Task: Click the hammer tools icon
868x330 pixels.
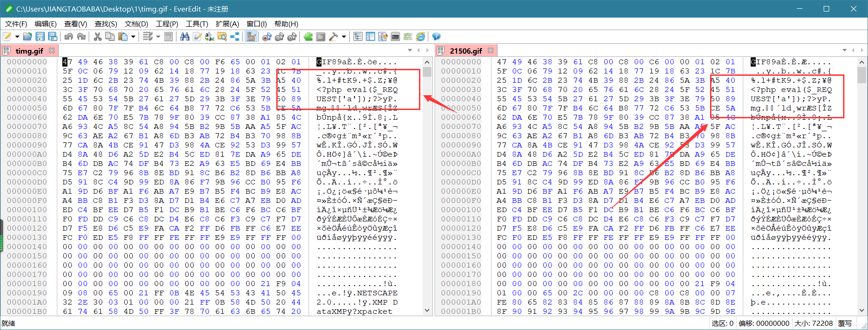Action: [x=333, y=37]
